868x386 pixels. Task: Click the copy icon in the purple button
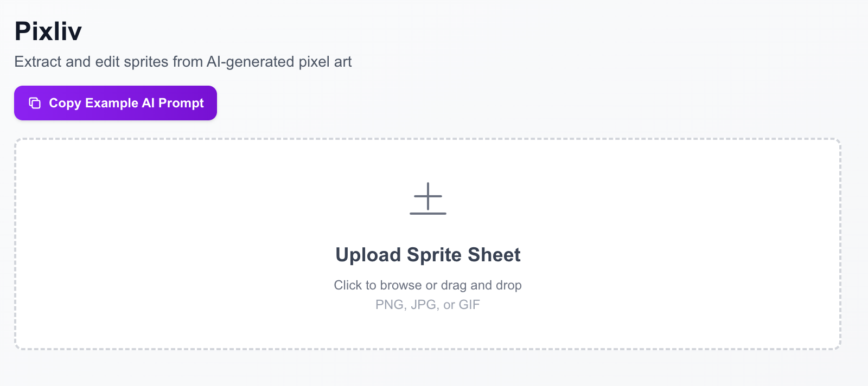(35, 103)
